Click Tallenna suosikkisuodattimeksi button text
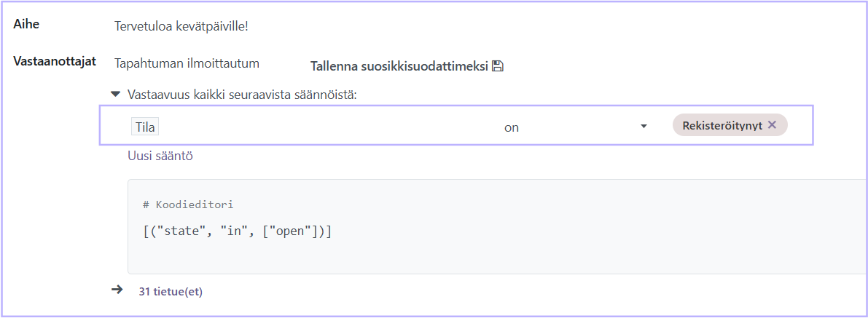868x318 pixels. [399, 66]
